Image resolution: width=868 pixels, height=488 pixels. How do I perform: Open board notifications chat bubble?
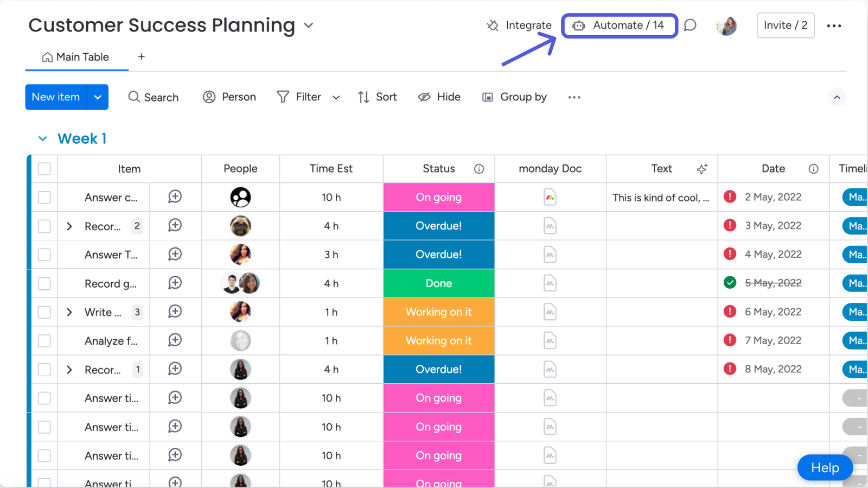pos(690,25)
